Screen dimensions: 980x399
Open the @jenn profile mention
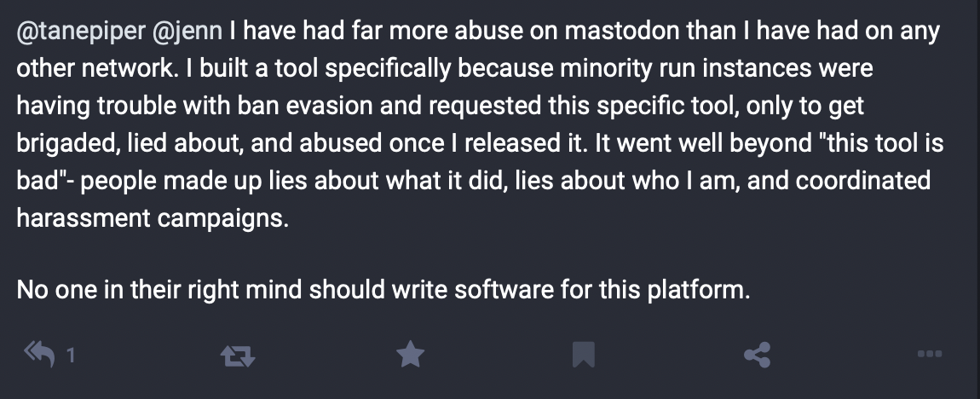click(187, 32)
